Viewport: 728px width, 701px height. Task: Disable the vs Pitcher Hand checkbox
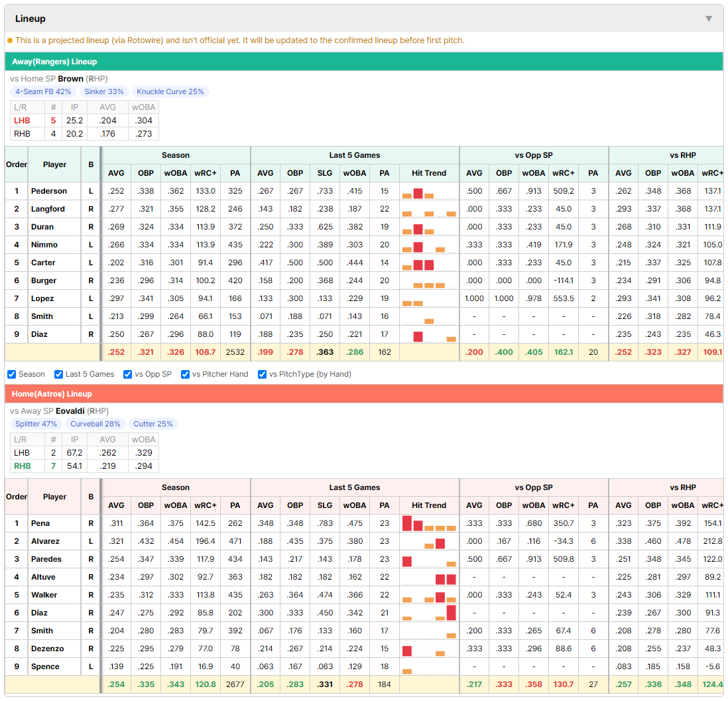coord(185,375)
